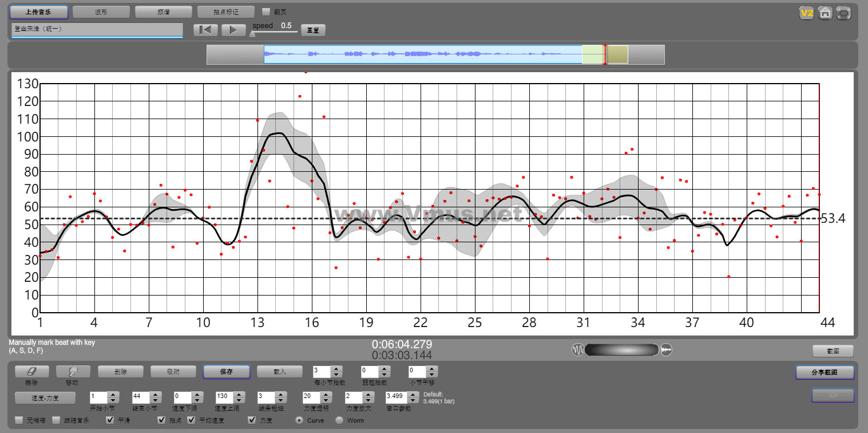
Task: Select the move (移动) tool
Action: pyautogui.click(x=73, y=371)
